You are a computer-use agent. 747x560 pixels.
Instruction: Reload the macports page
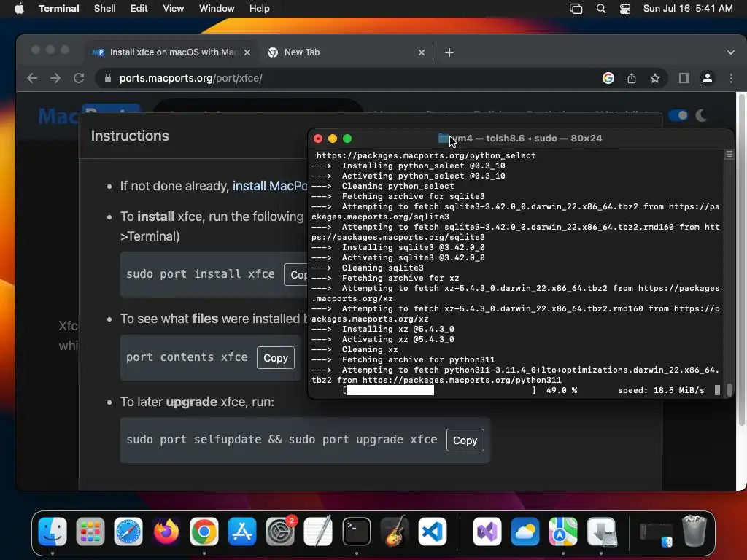pyautogui.click(x=79, y=78)
